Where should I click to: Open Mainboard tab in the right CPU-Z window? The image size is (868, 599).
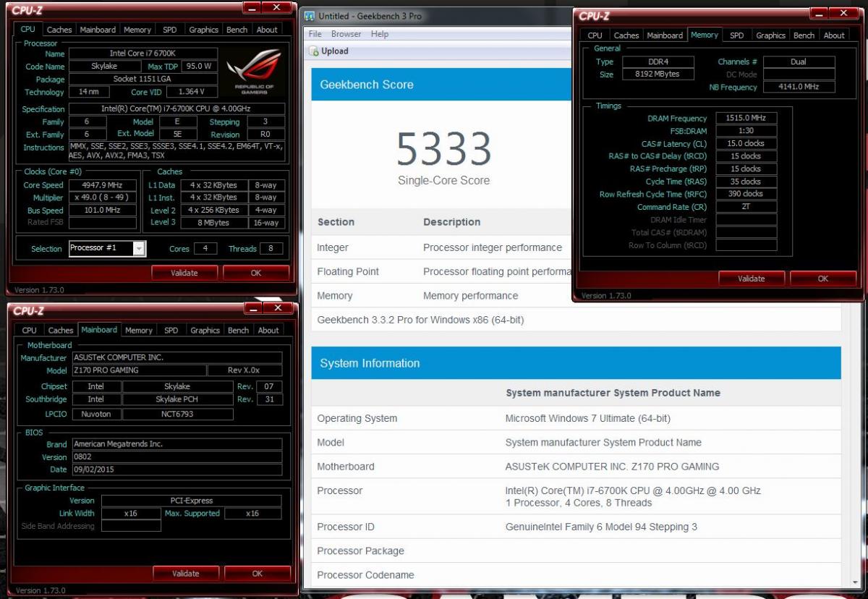(x=665, y=35)
